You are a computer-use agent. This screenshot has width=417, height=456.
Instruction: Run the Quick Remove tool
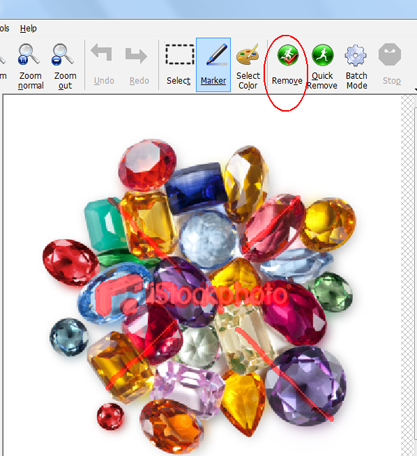pyautogui.click(x=322, y=66)
